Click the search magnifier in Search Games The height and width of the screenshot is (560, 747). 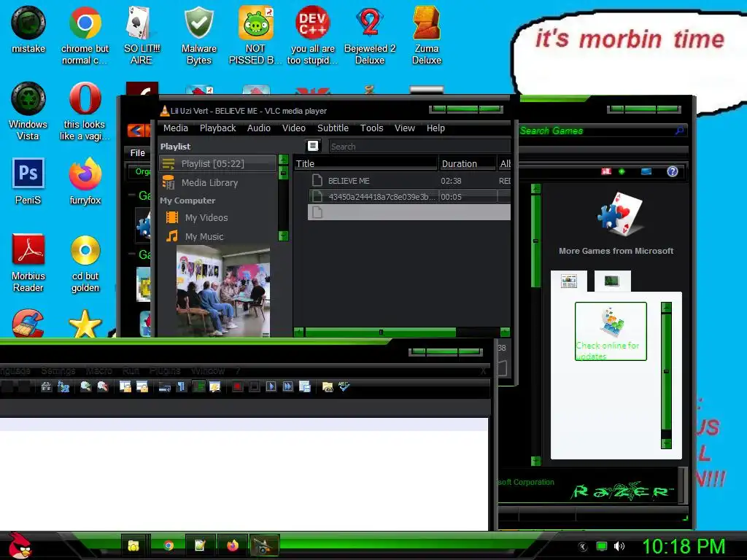pos(679,131)
